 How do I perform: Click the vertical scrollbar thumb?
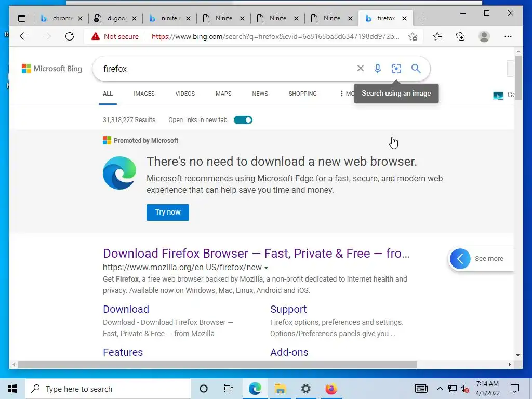518,77
